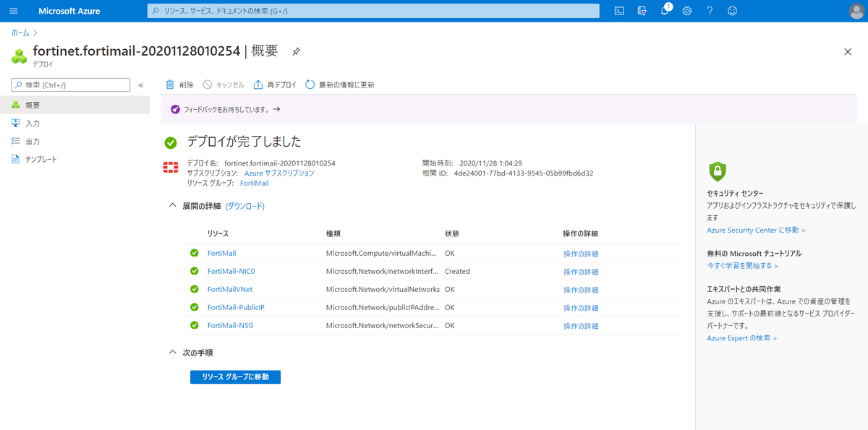Screen dimensions: 868x430
Task: Focus the sidebar 検索 (Ctrl+/) box
Action: pos(71,85)
